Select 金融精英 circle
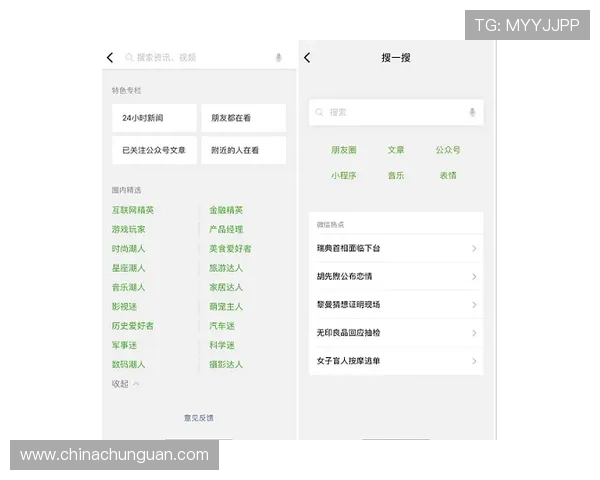This screenshot has width=600, height=480. 226,210
